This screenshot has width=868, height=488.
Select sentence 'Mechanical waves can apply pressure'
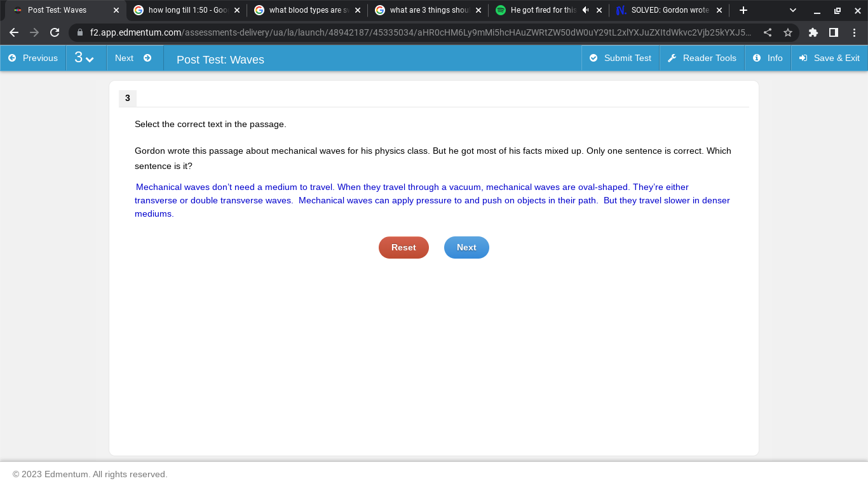(x=447, y=200)
